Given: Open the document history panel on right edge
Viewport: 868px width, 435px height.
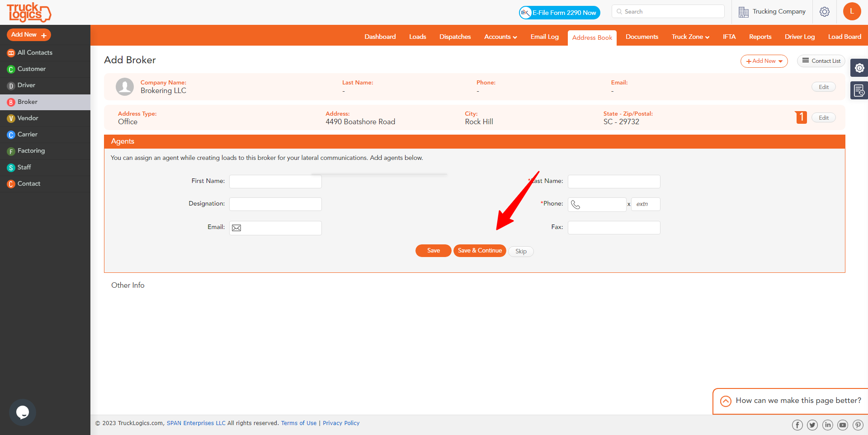Looking at the screenshot, I should pyautogui.click(x=860, y=90).
